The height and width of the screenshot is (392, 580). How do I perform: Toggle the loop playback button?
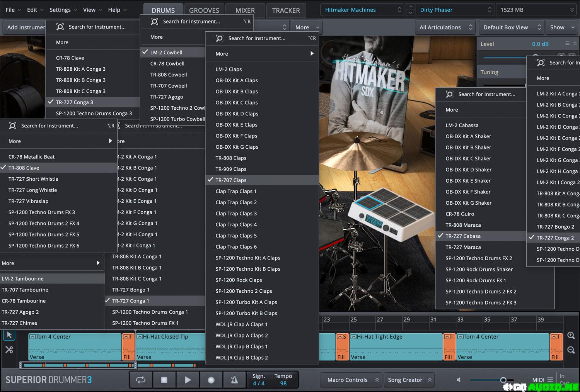[x=141, y=380]
